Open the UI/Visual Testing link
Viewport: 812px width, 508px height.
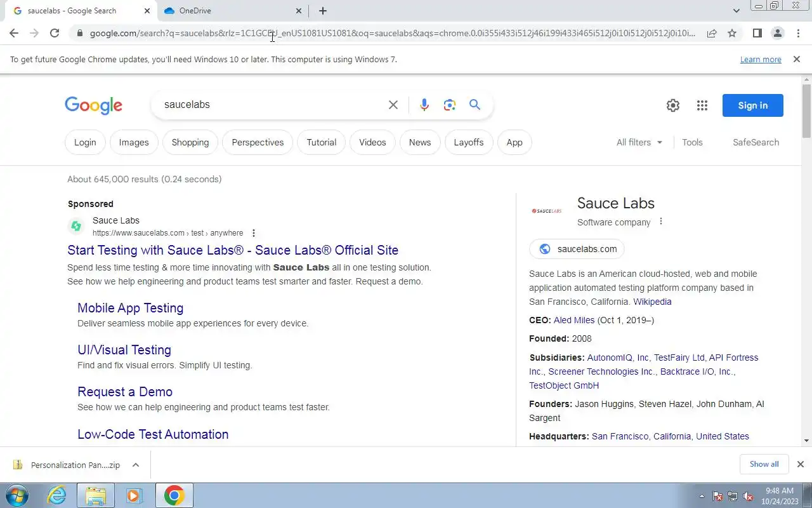click(x=124, y=350)
